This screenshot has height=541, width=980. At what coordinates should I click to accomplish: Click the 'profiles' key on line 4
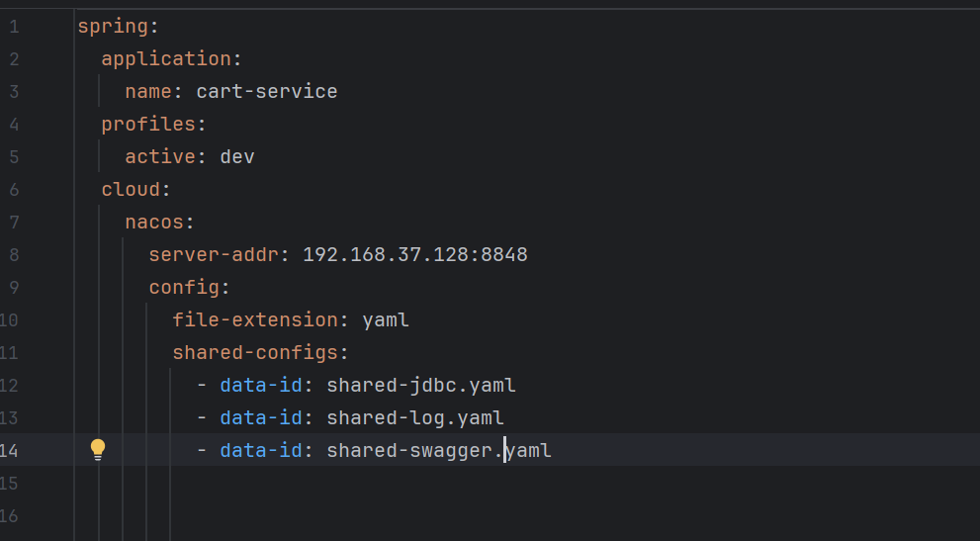(x=148, y=125)
